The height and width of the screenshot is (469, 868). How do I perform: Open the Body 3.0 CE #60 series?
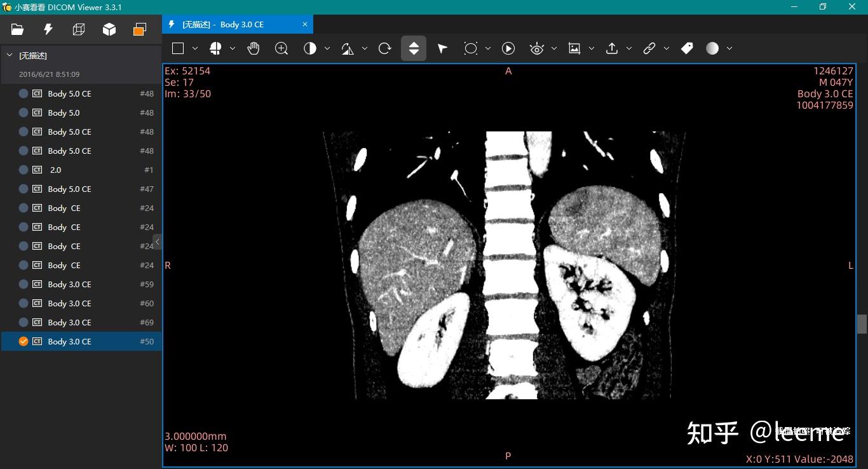pos(81,303)
